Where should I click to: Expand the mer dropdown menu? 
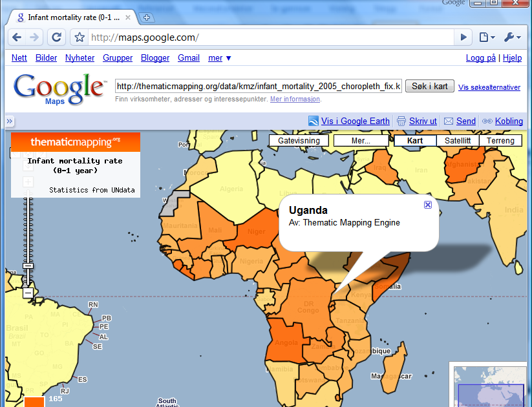[x=220, y=58]
